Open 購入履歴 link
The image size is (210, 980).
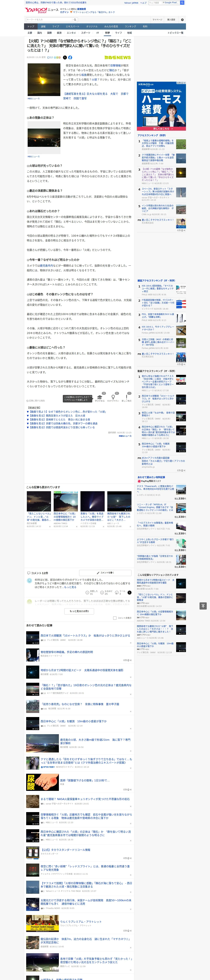tap(171, 19)
